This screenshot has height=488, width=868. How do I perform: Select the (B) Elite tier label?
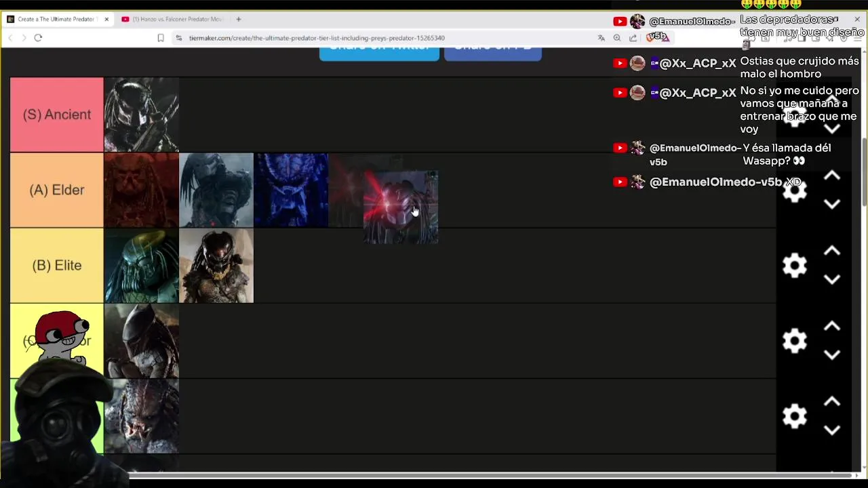(x=57, y=265)
